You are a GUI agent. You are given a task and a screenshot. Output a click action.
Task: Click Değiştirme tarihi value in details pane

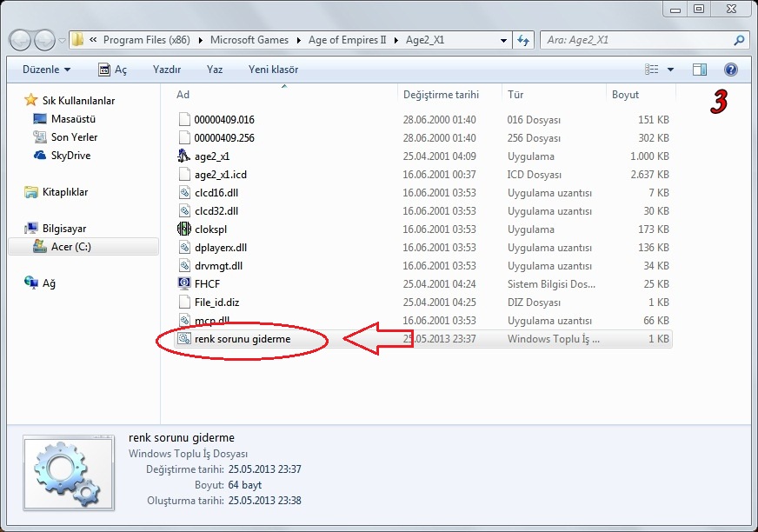[x=264, y=469]
